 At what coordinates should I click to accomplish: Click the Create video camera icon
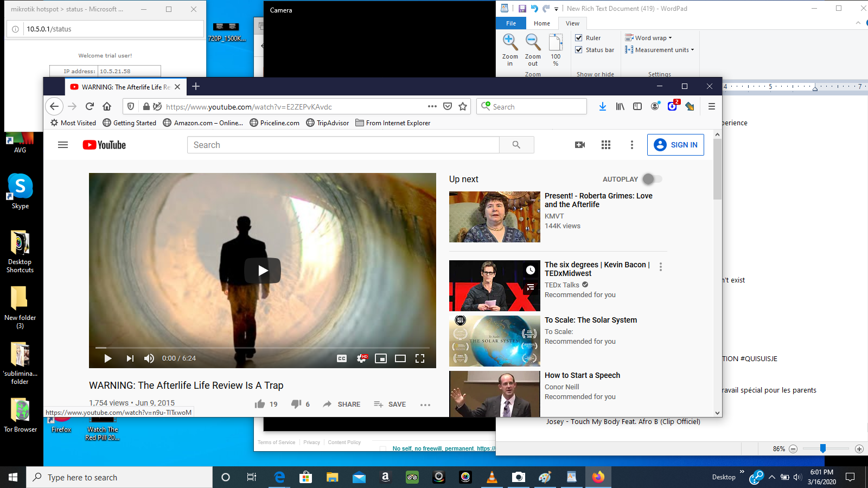tap(580, 145)
